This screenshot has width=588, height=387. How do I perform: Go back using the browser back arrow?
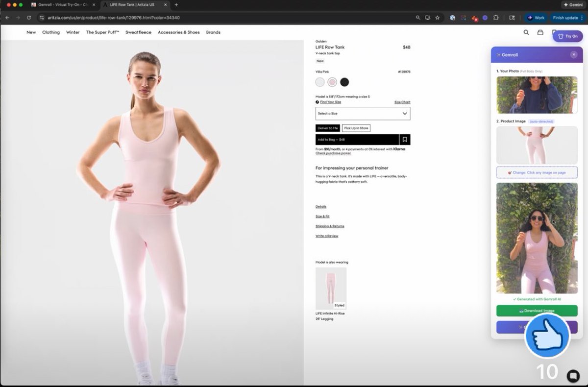(7, 18)
